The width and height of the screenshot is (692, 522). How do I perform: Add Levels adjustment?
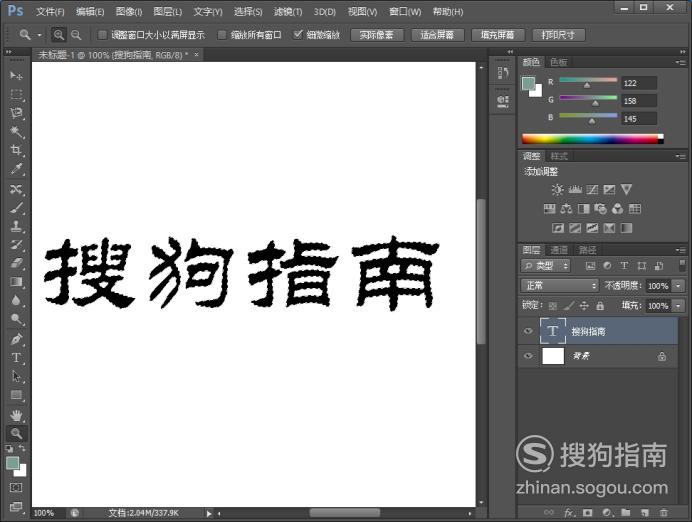(x=575, y=190)
